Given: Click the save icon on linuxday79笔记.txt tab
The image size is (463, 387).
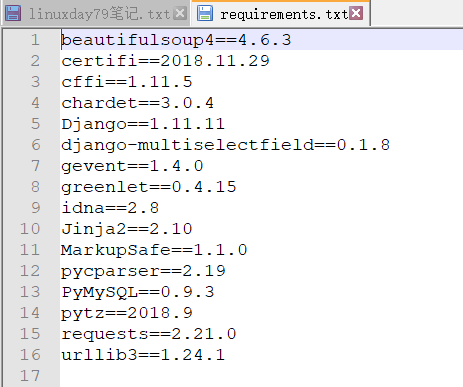Looking at the screenshot, I should [x=13, y=13].
